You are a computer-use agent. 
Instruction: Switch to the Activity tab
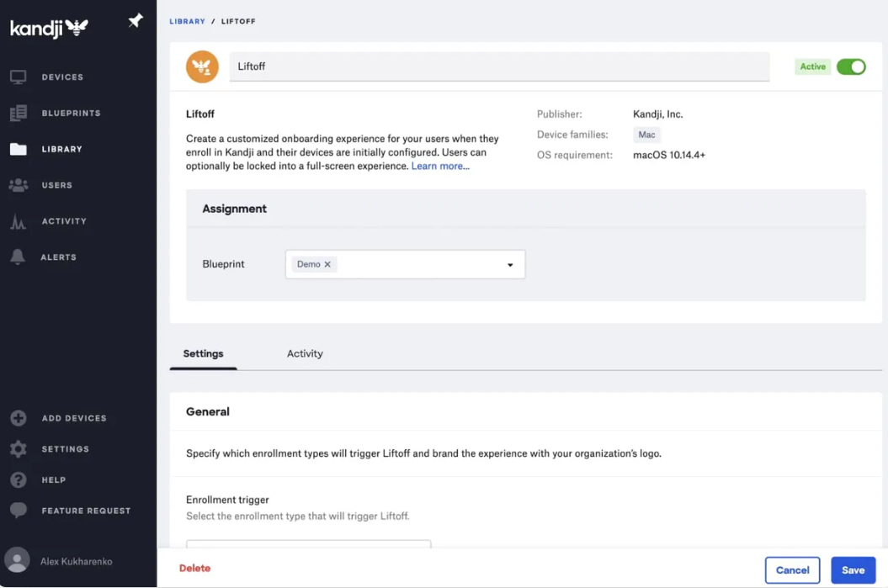click(x=305, y=353)
